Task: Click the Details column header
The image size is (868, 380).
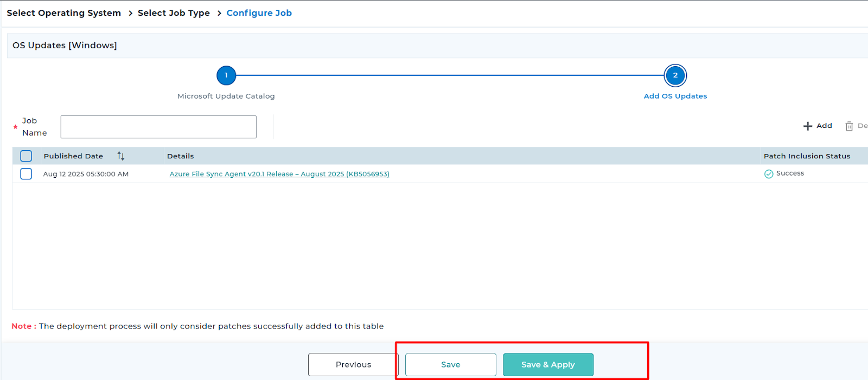Action: 181,156
